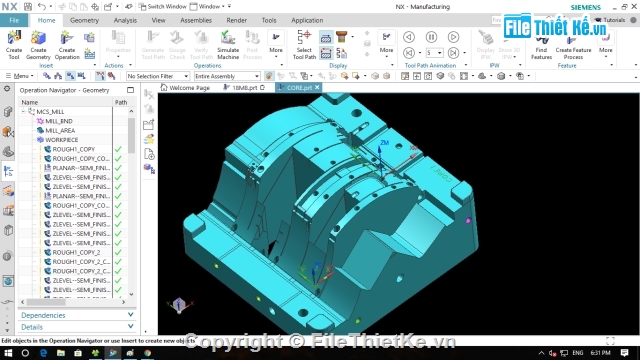Screen dimensions: 640x360
Task: Maximize the Operation Navigator panel
Action: [x=130, y=90]
